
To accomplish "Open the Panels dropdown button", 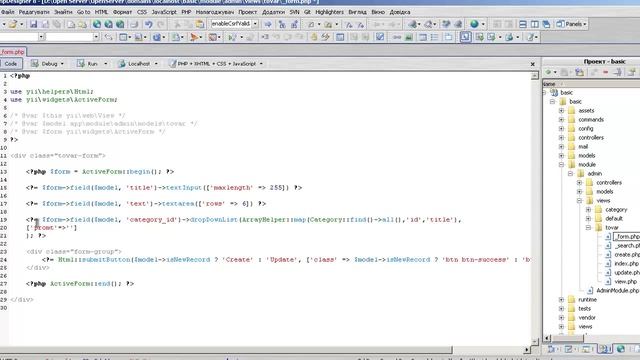I will click(571, 24).
